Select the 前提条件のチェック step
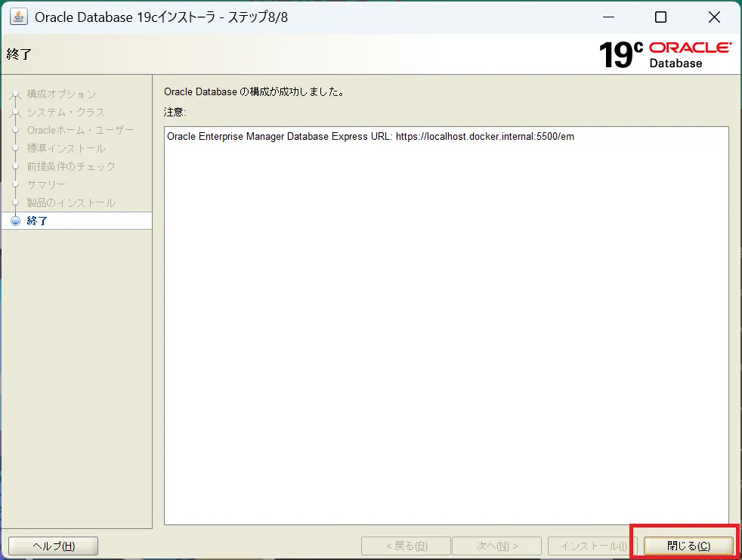 (x=71, y=166)
